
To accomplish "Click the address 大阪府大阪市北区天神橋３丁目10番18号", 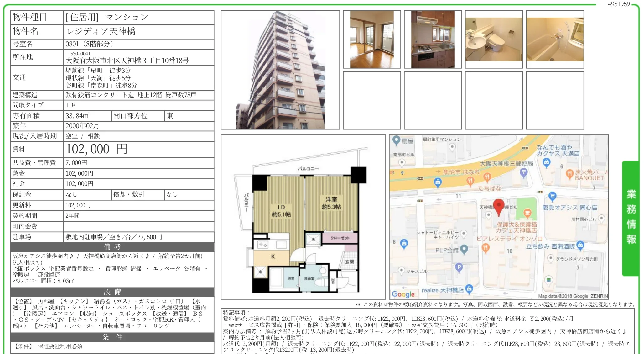I will pos(127,61).
